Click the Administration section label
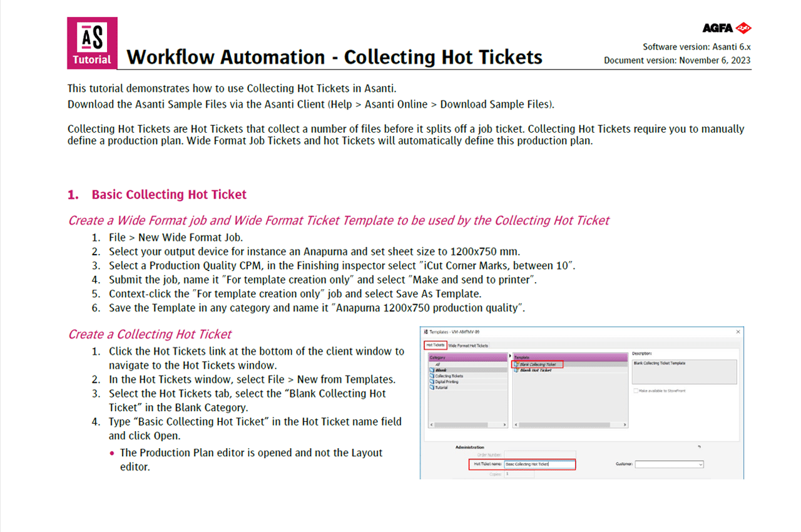The width and height of the screenshot is (801, 532). 470,448
